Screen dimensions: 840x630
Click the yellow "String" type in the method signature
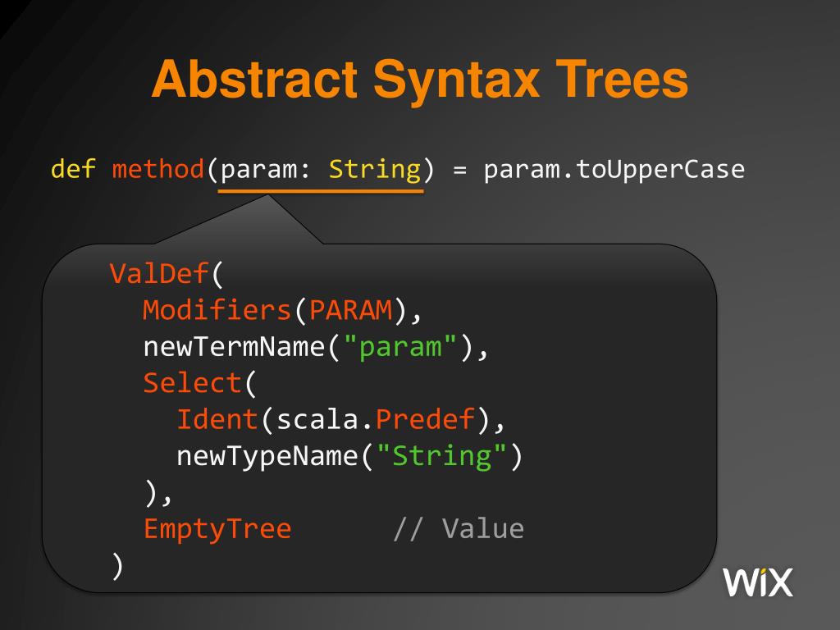tap(374, 171)
